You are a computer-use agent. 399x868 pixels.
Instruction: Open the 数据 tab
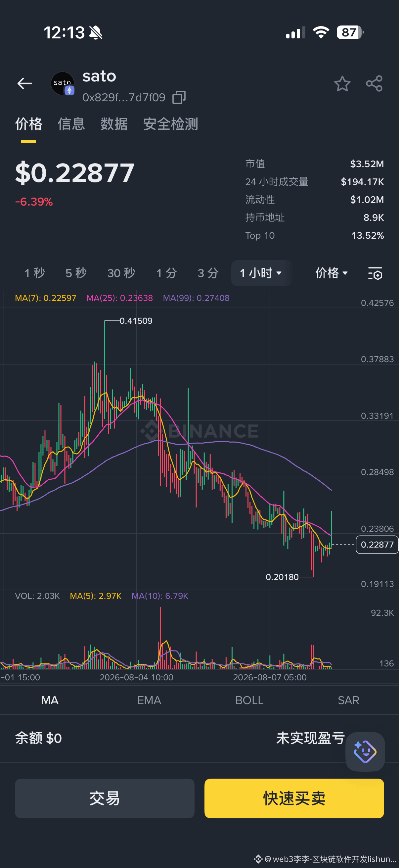click(x=114, y=124)
